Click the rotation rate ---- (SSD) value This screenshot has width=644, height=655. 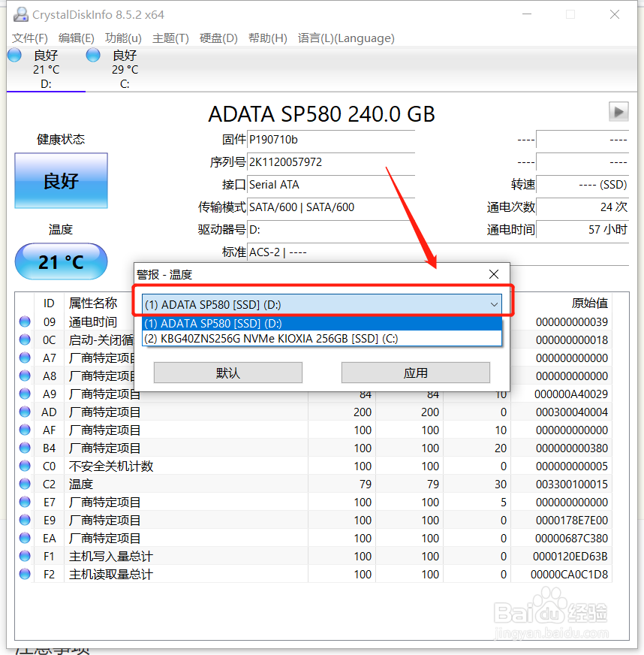582,185
